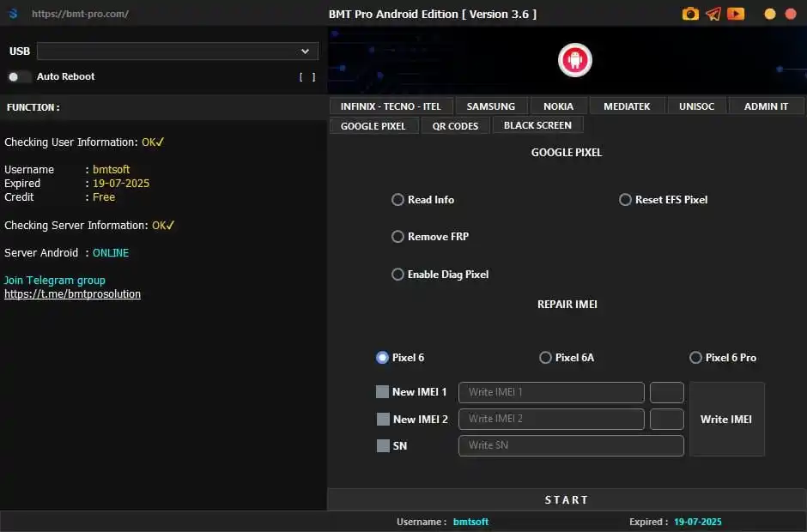Click the expiry date in status bar
The height and width of the screenshot is (532, 807).
(x=698, y=522)
